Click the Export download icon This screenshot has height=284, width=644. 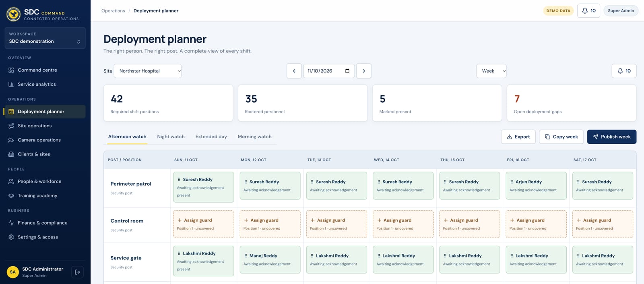point(510,137)
